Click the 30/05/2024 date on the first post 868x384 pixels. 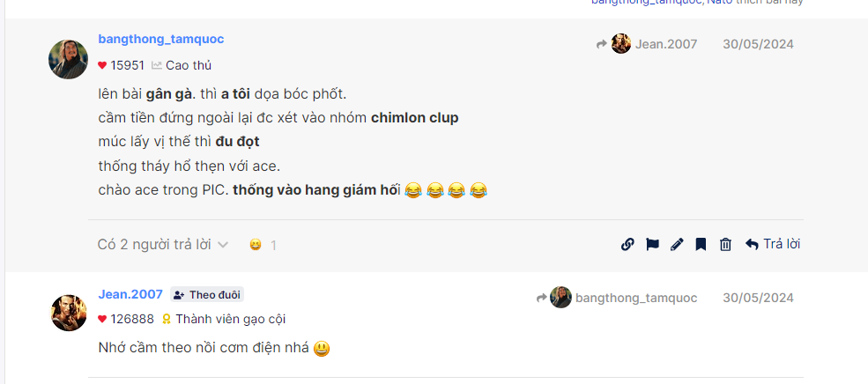pyautogui.click(x=758, y=44)
